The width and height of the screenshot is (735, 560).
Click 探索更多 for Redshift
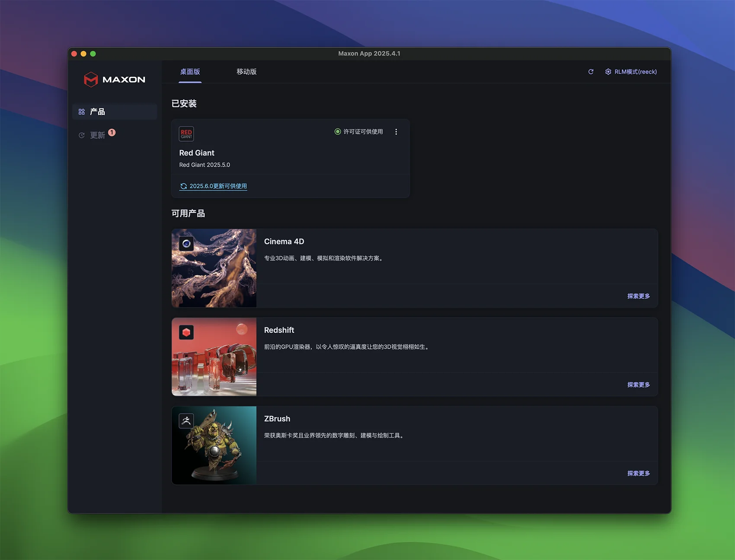[639, 385]
